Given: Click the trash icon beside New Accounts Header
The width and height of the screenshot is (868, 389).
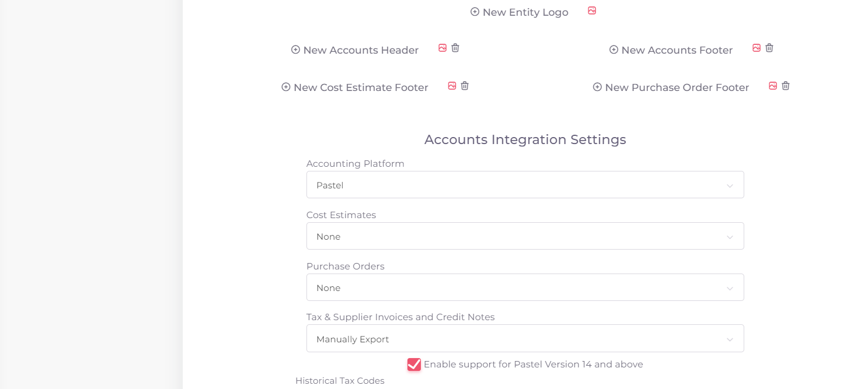Looking at the screenshot, I should pos(455,48).
